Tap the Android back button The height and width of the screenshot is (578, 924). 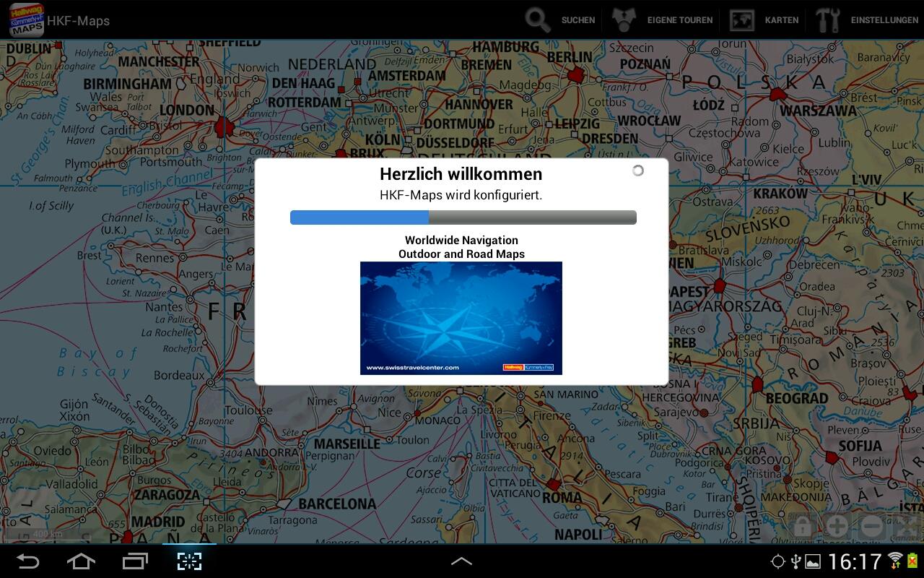(x=28, y=561)
